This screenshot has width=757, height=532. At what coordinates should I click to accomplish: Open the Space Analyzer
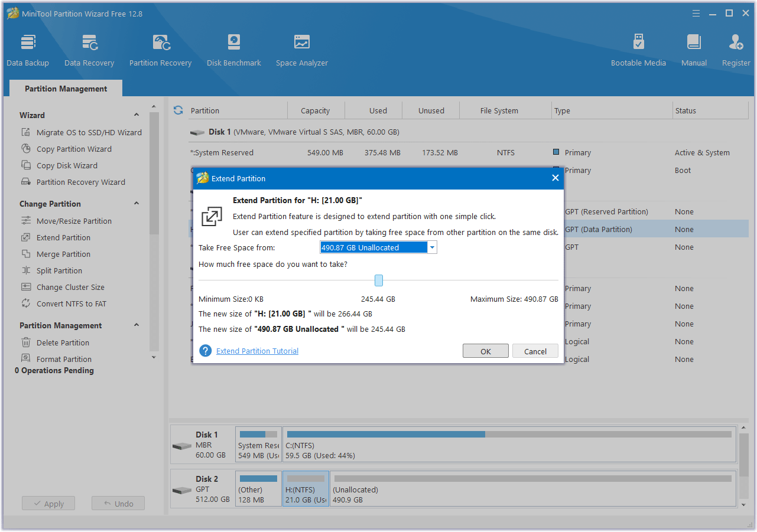tap(301, 50)
